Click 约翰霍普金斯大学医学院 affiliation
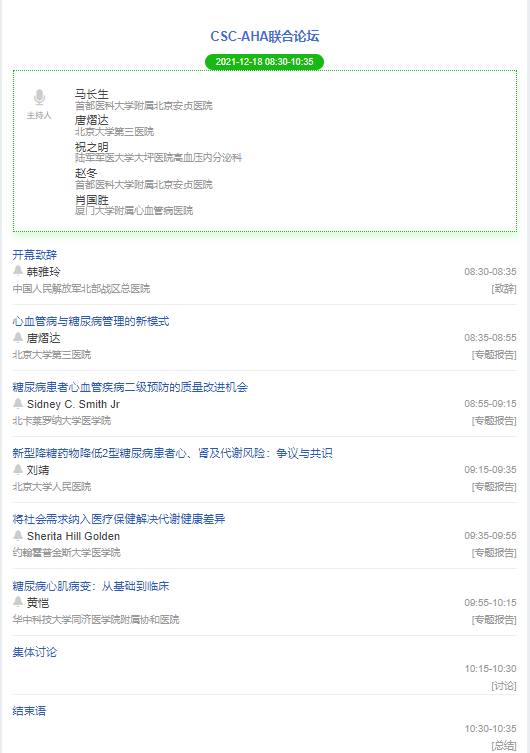The image size is (530, 753). click(67, 553)
